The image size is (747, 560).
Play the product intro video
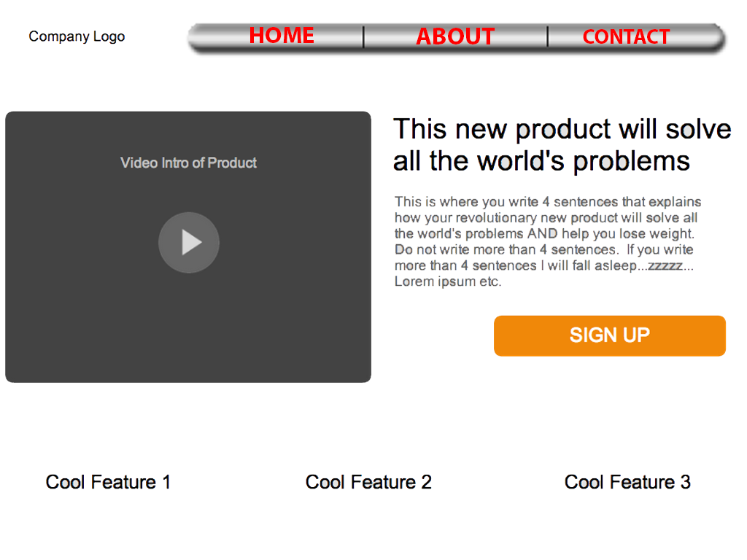pos(189,242)
